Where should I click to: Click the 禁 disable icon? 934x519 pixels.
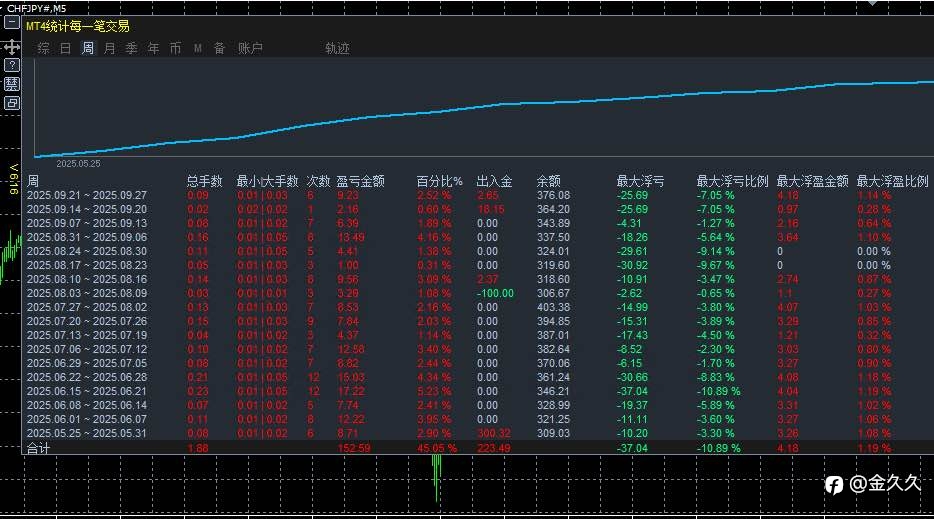click(12, 84)
